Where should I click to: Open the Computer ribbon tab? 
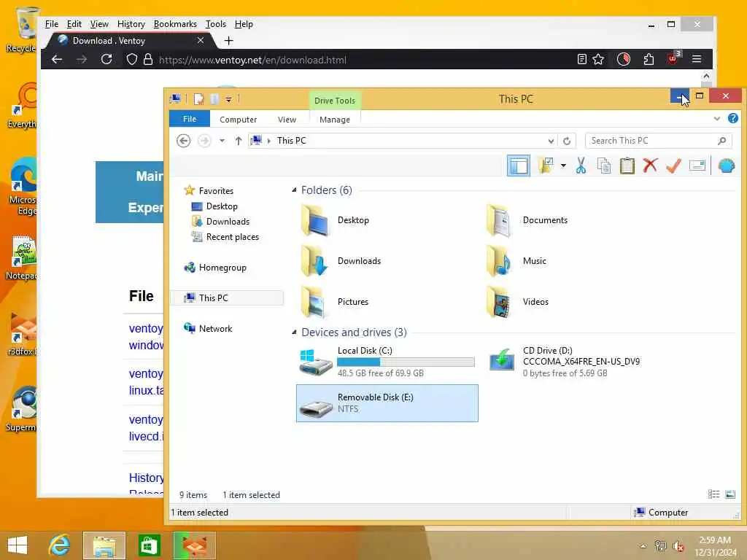239,120
